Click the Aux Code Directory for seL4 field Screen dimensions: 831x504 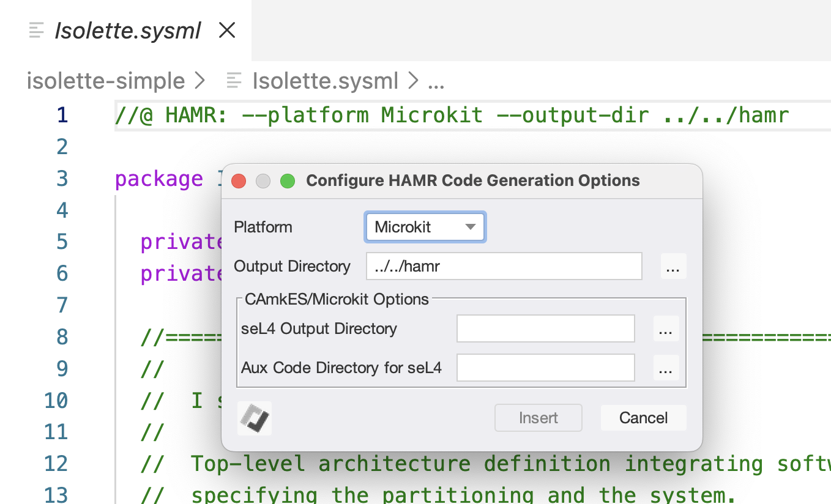545,368
